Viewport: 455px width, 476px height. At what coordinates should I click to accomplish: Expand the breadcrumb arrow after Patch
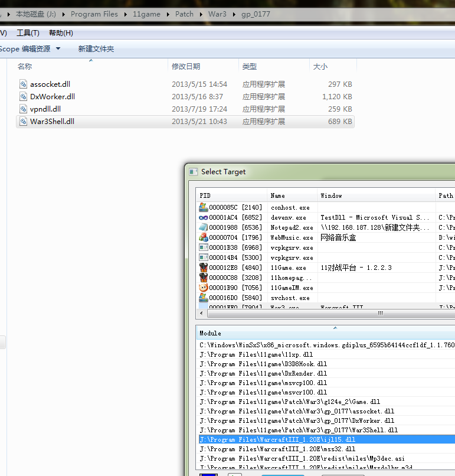(x=201, y=14)
